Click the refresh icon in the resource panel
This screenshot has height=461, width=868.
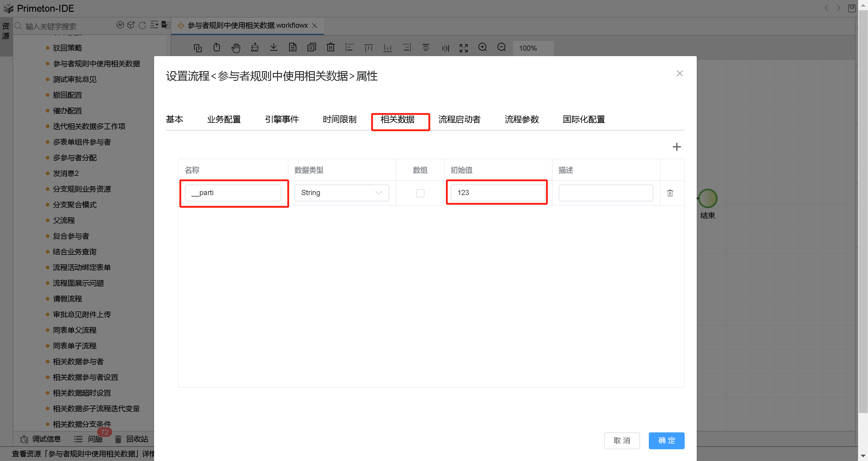point(142,25)
